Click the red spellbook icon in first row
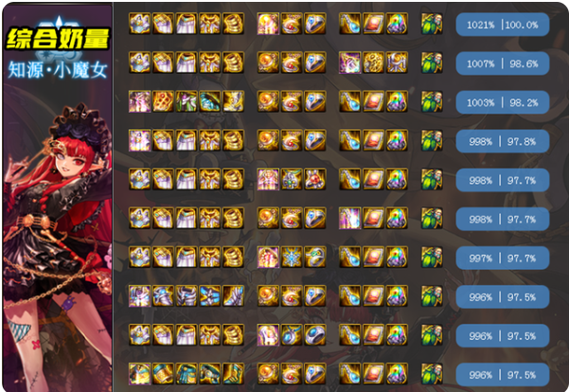Screen dimensions: 569x392 (373, 24)
